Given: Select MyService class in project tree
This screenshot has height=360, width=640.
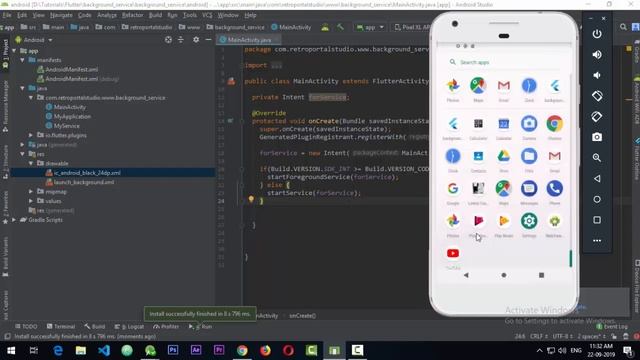Looking at the screenshot, I should coord(63,126).
